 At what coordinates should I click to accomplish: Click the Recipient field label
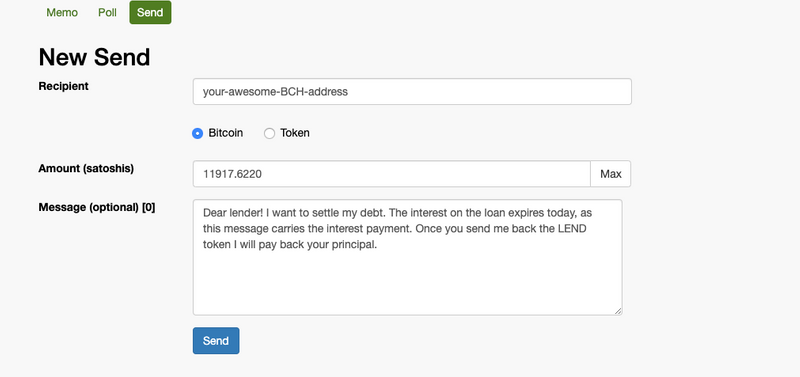(63, 86)
